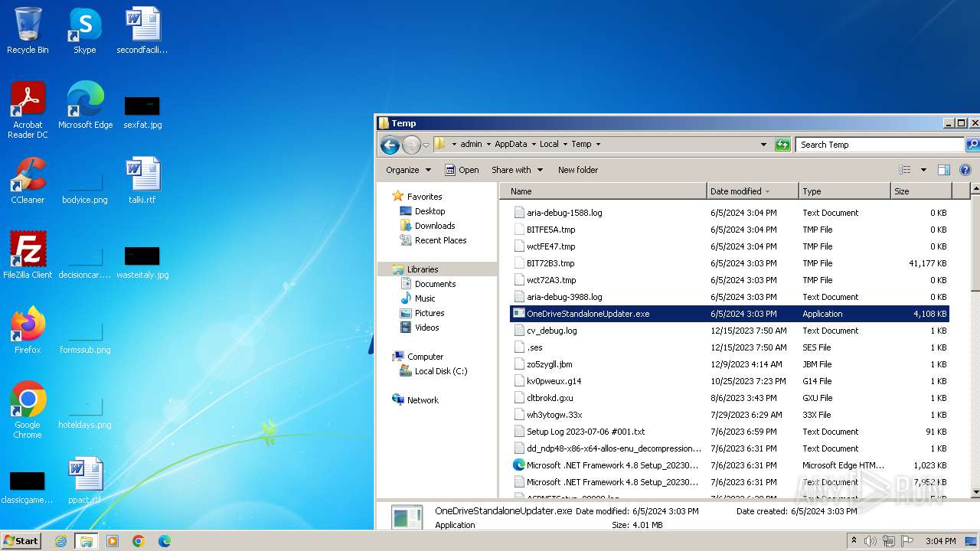
Task: Sort by the Size column header
Action: 921,191
